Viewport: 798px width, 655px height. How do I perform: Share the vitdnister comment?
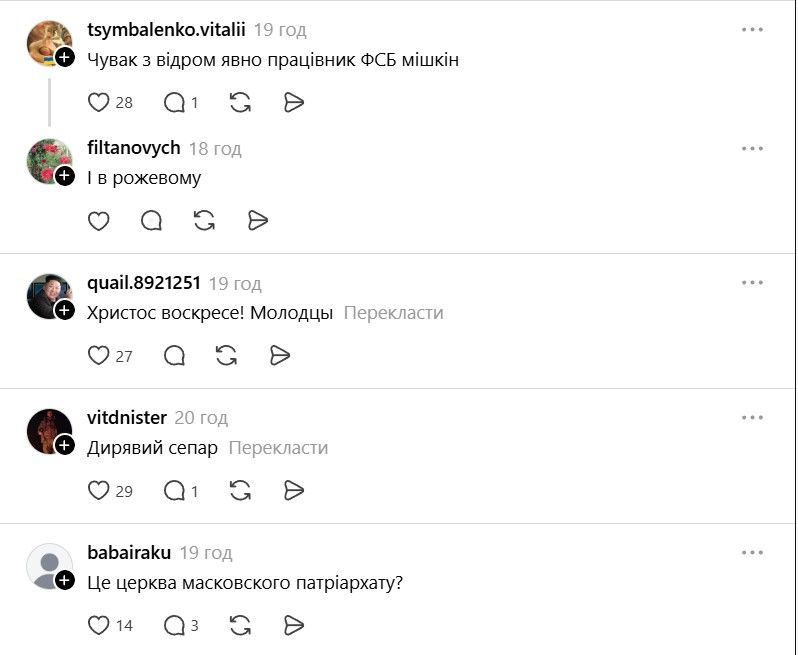293,490
